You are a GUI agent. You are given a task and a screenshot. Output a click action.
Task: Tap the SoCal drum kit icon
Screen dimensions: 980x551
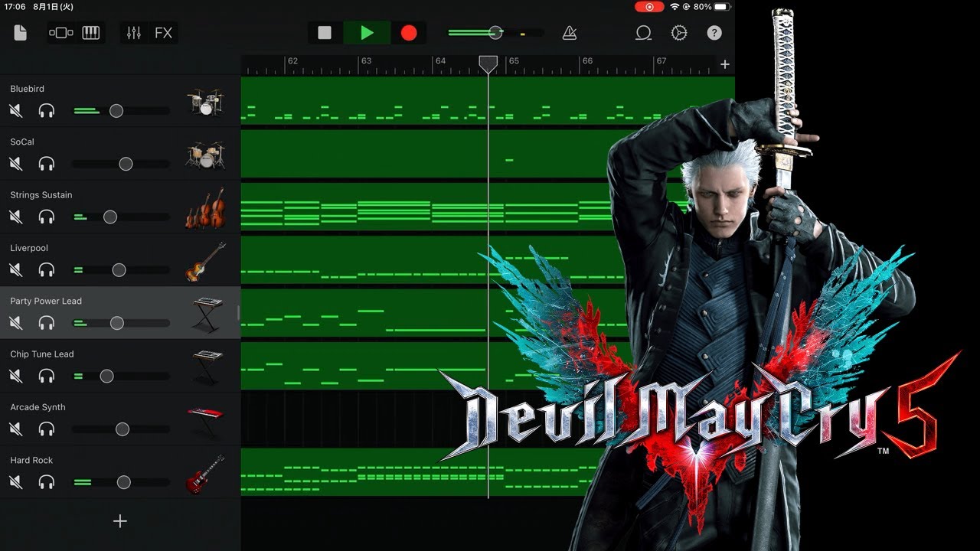click(205, 155)
